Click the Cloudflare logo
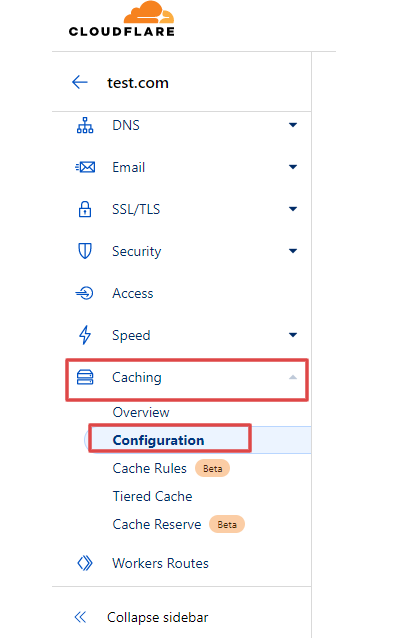 (122, 19)
